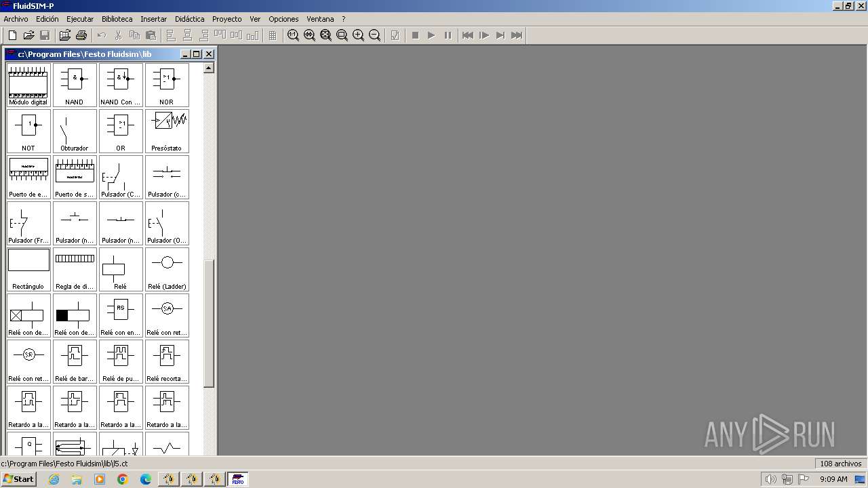Open Internet Explorer from the taskbar
The height and width of the screenshot is (488, 868).
click(54, 479)
